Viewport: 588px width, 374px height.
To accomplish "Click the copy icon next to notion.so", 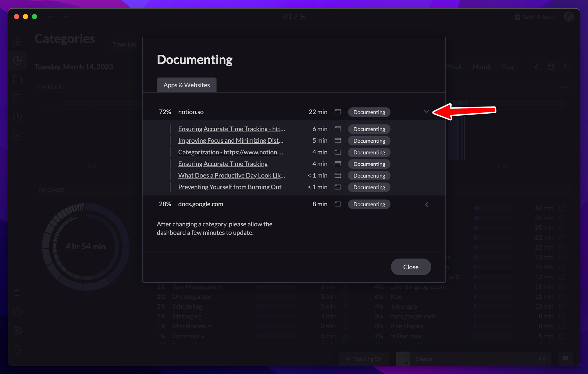I will [x=338, y=112].
